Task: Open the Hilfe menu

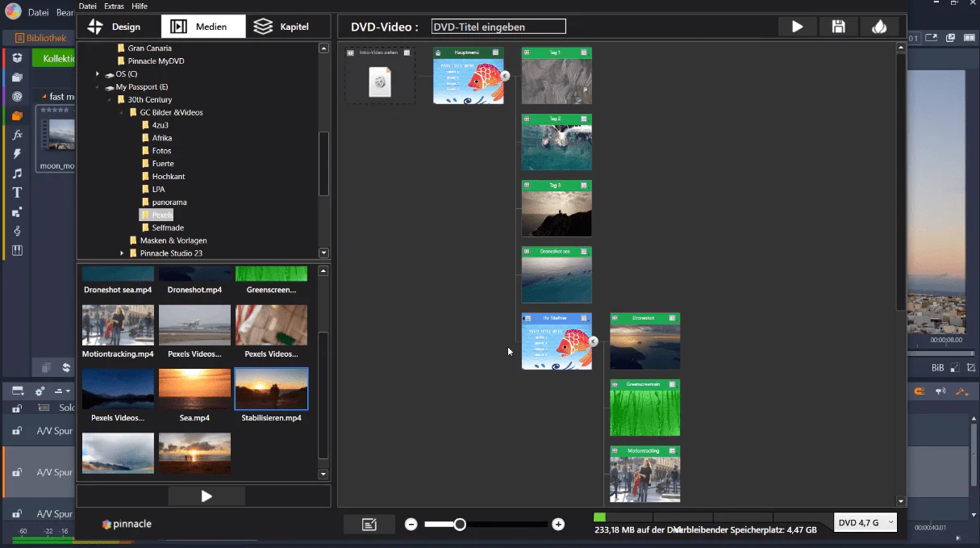Action: (x=140, y=6)
